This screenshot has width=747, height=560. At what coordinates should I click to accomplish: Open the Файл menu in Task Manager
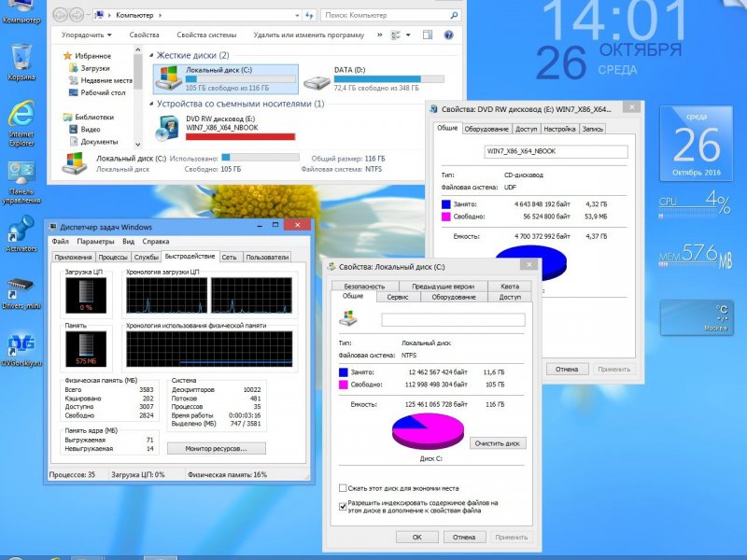point(61,242)
